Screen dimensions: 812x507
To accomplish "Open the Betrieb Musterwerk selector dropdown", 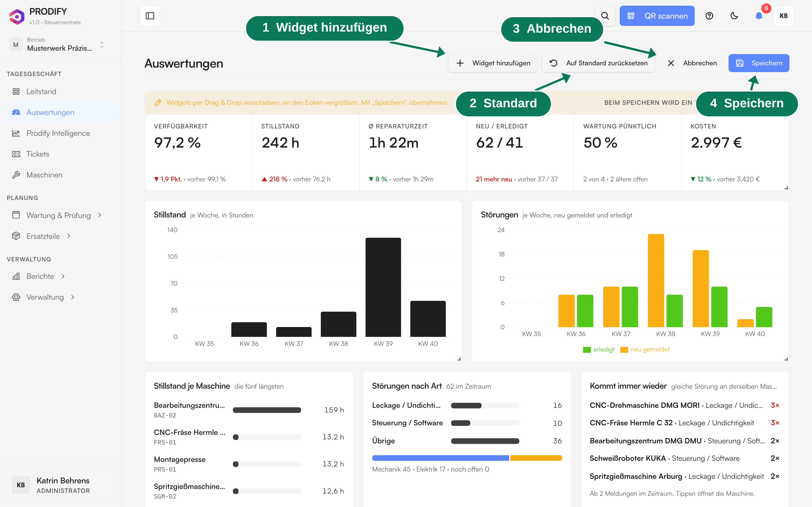I will click(x=57, y=45).
